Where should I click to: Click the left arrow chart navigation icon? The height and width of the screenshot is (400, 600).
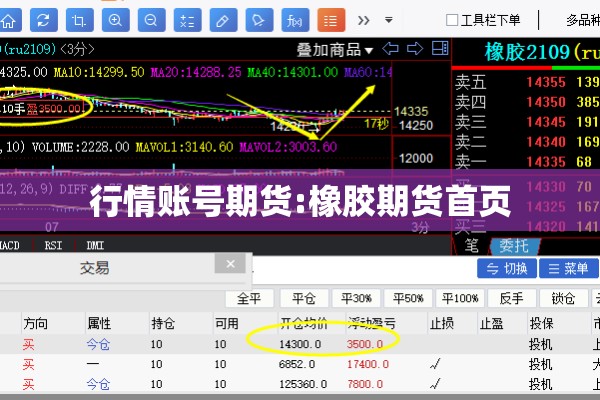point(391,49)
